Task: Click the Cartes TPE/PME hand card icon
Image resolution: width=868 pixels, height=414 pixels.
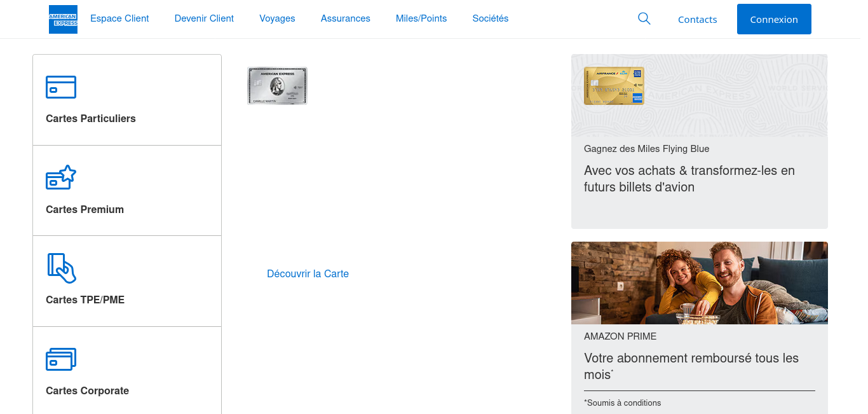Action: pos(62,268)
